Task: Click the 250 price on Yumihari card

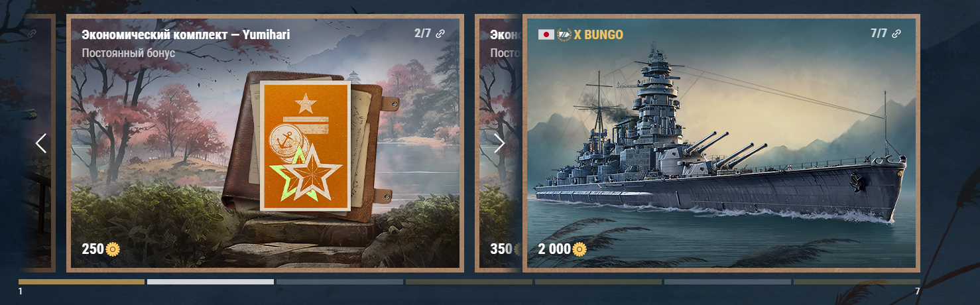Action: click(x=93, y=249)
